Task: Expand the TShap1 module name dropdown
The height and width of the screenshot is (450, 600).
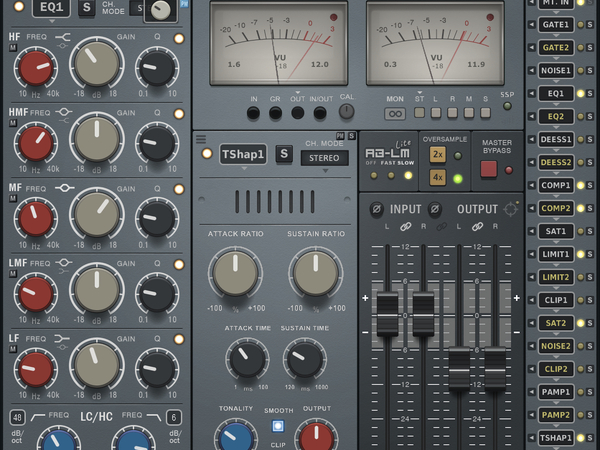Action: click(x=244, y=170)
